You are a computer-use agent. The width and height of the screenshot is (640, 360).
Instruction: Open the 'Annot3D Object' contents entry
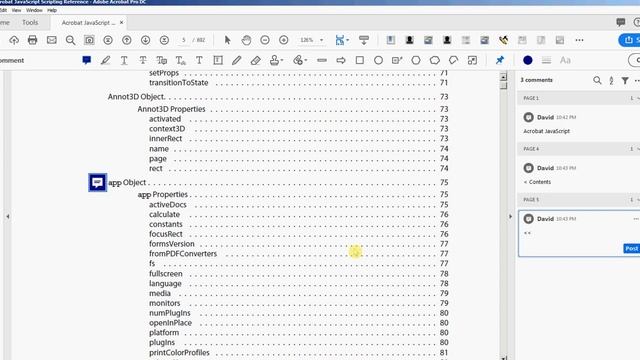tap(278, 97)
